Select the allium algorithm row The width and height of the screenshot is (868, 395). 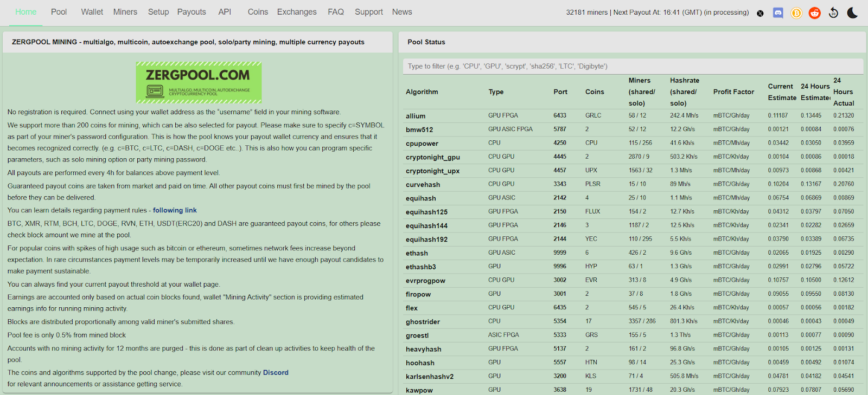pos(633,115)
